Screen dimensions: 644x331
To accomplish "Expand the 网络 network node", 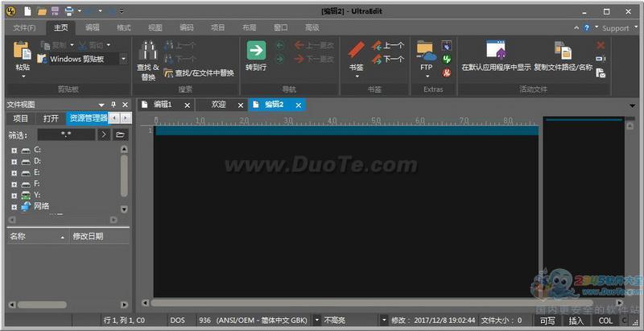I will (14, 207).
